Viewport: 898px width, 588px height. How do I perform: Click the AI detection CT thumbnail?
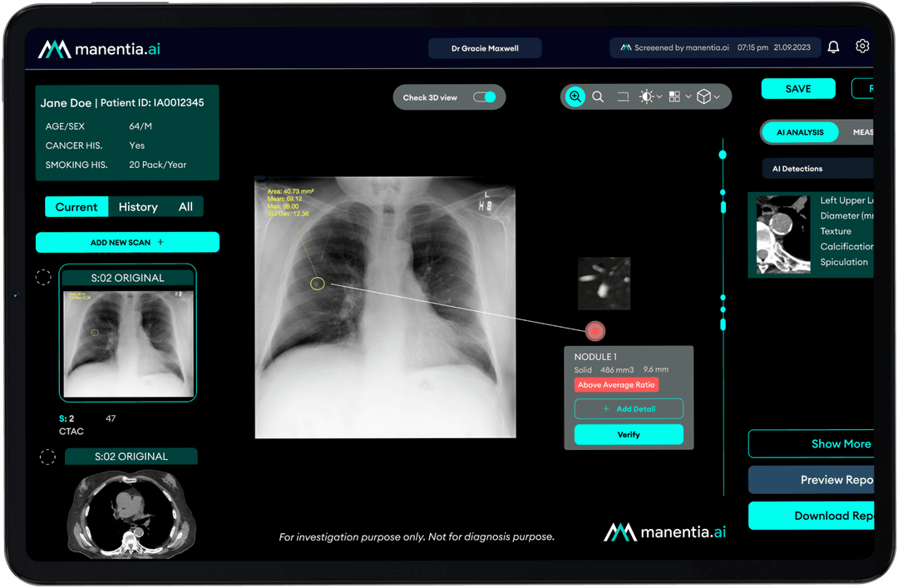point(783,235)
